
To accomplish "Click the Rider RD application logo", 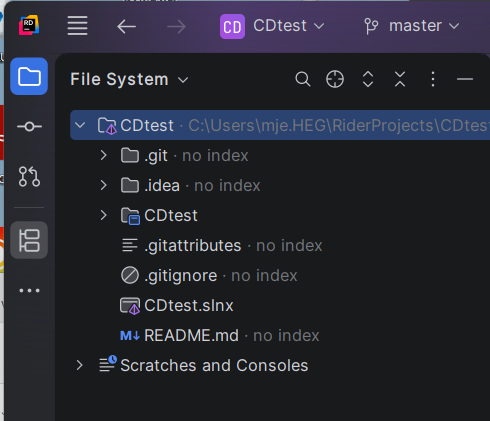I will (x=29, y=25).
